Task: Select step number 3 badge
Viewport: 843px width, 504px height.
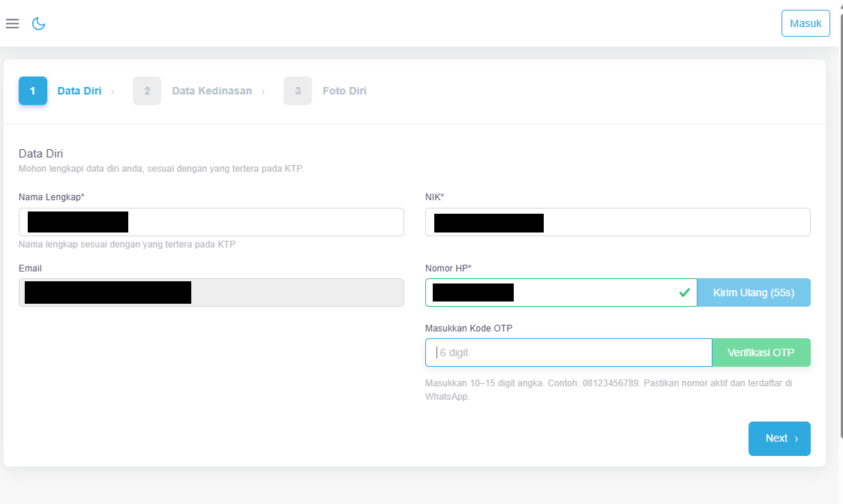Action: coord(297,91)
